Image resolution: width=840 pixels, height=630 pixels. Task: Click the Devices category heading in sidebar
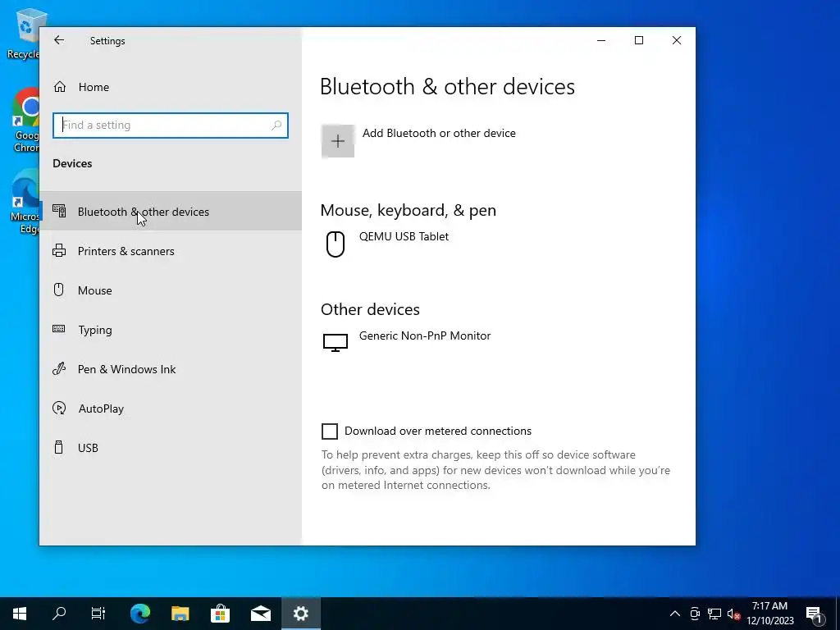[72, 163]
